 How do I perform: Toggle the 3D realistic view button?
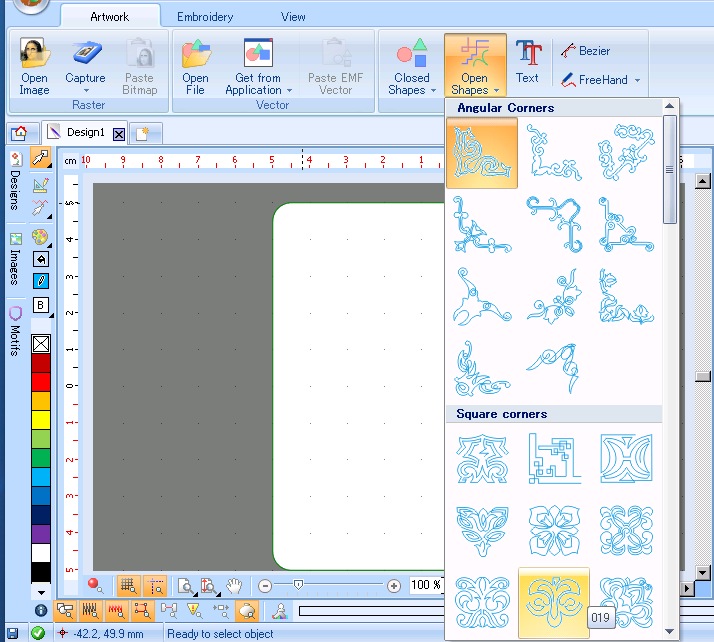[247, 611]
